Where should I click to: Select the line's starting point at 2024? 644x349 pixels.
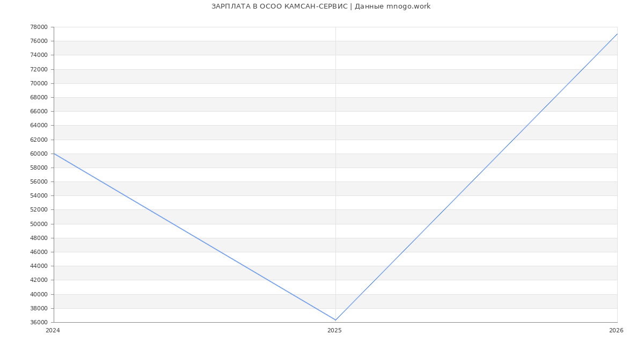pyautogui.click(x=54, y=154)
